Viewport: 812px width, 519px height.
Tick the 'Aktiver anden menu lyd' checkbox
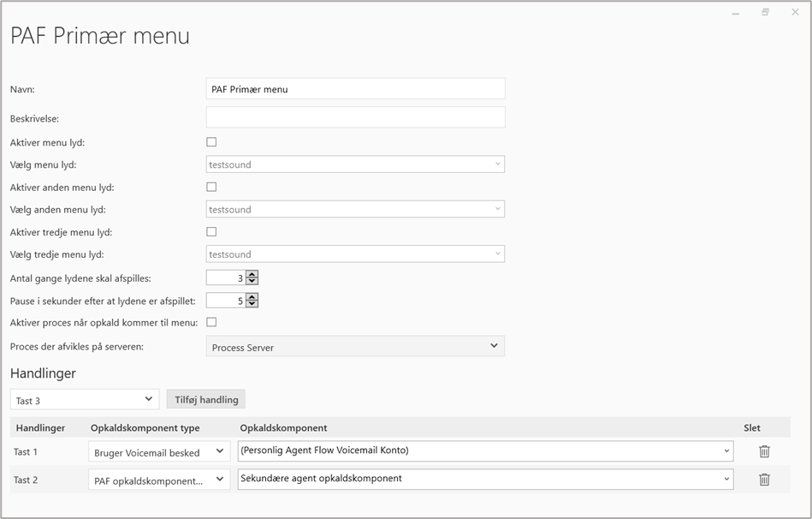coord(211,187)
